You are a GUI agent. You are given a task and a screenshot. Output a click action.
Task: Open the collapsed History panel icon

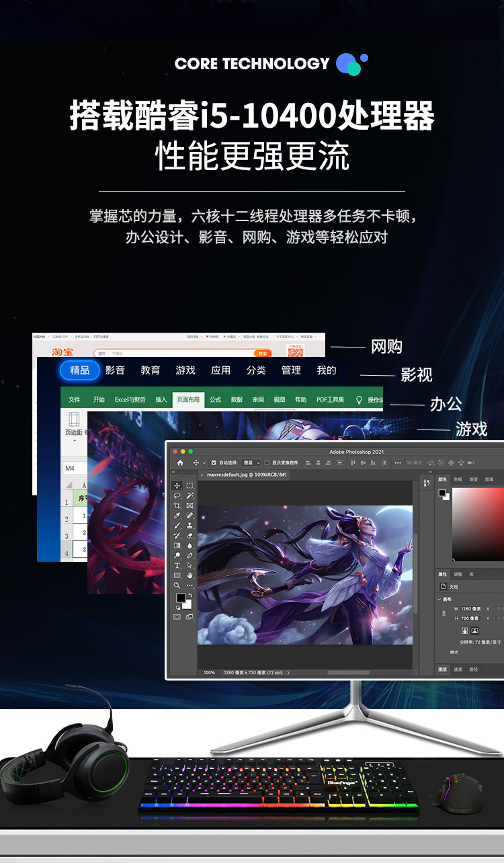tap(427, 483)
